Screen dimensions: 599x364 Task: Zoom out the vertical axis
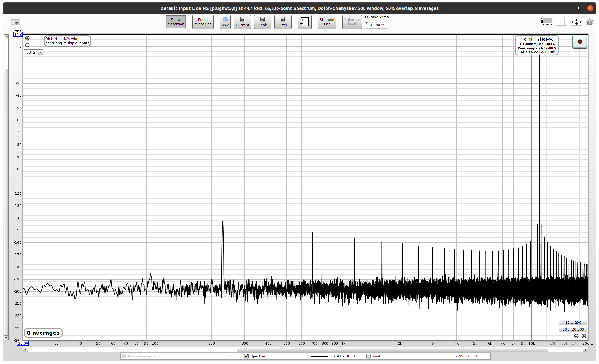tap(27, 45)
